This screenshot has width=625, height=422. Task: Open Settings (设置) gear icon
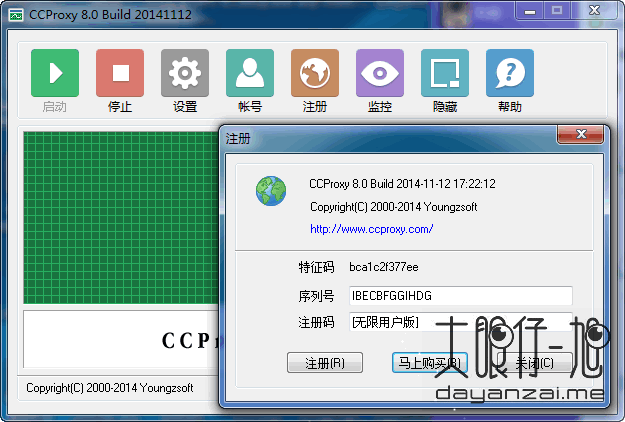click(185, 73)
